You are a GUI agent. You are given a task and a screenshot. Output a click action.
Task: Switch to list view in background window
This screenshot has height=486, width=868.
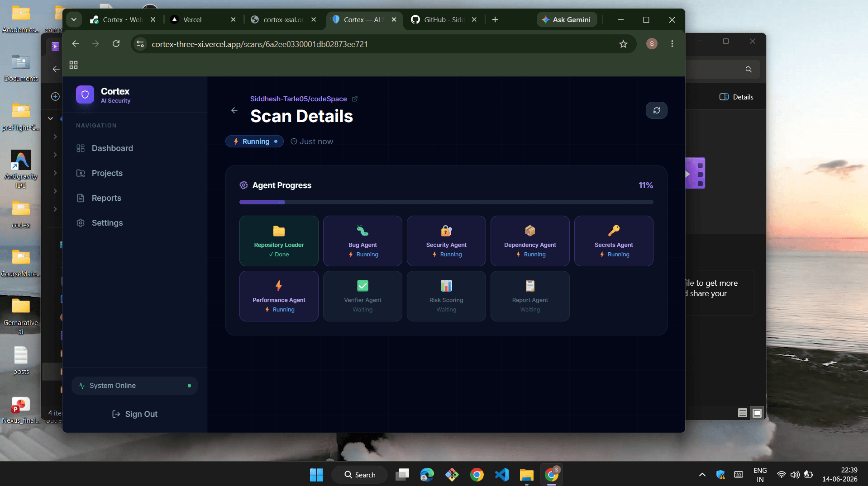coord(743,413)
